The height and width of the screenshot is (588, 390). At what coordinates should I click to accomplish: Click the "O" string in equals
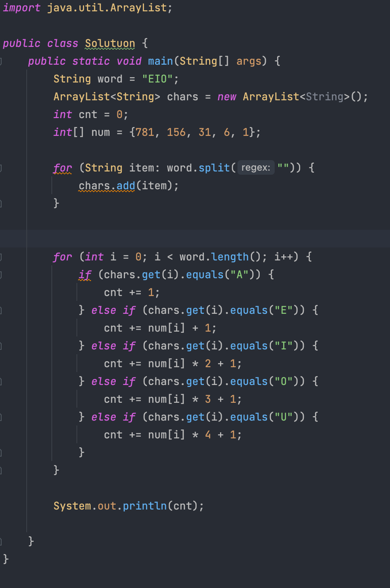[284, 381]
